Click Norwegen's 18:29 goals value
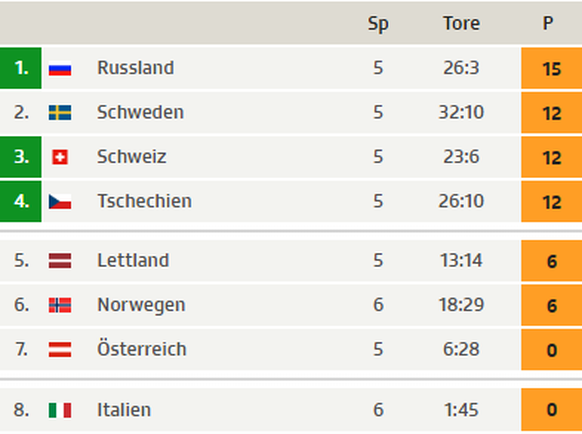Screen dimensions: 582x434 click(461, 305)
